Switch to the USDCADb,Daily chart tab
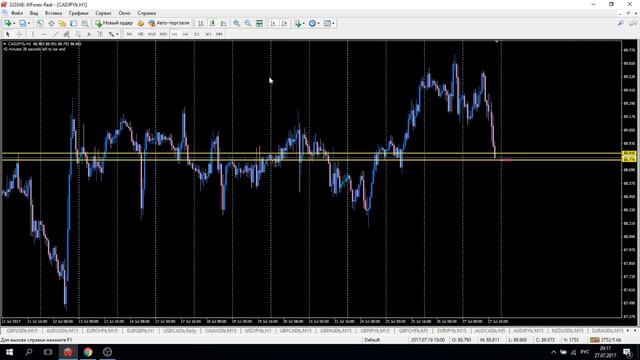Image resolution: width=640 pixels, height=360 pixels. click(180, 330)
